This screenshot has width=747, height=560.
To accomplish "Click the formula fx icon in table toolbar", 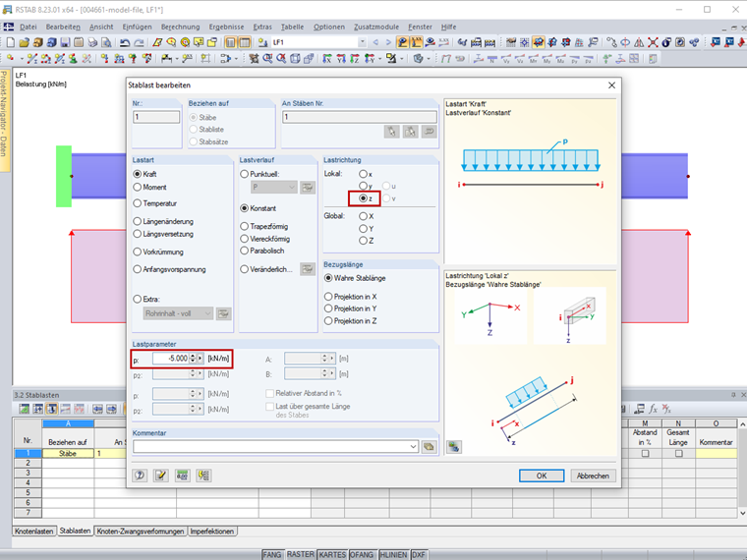I will point(654,409).
